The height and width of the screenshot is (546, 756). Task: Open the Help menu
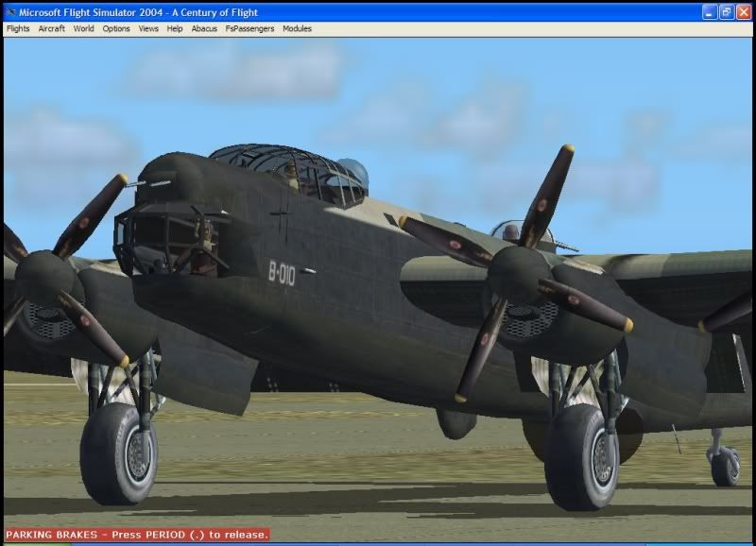[175, 29]
